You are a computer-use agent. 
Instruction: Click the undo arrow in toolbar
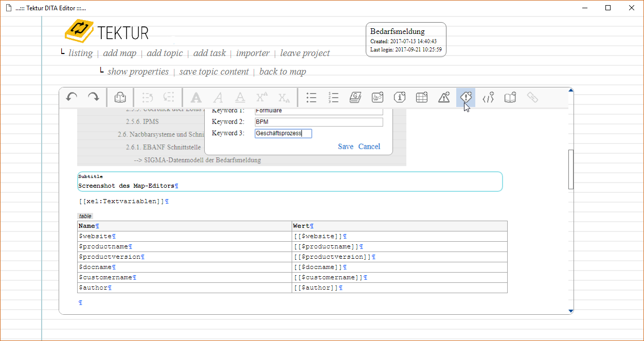point(72,97)
